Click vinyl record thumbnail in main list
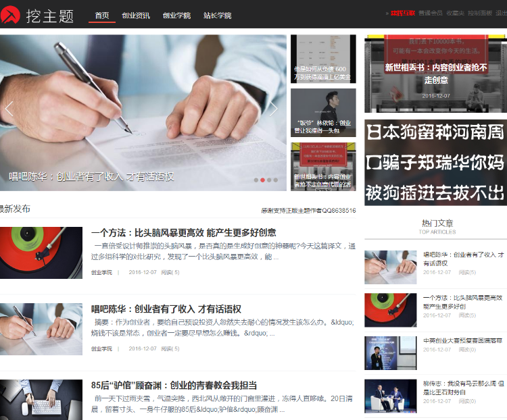This screenshot has width=507, height=420. tap(41, 253)
